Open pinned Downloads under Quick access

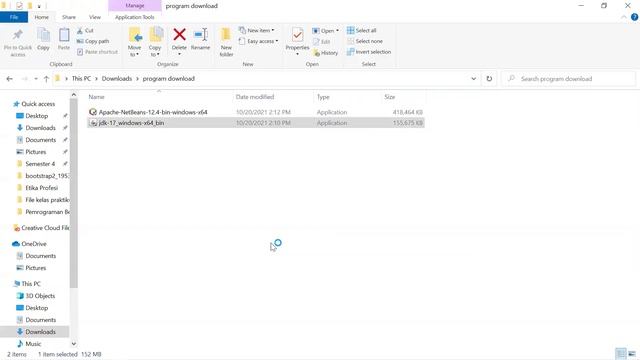click(x=40, y=128)
